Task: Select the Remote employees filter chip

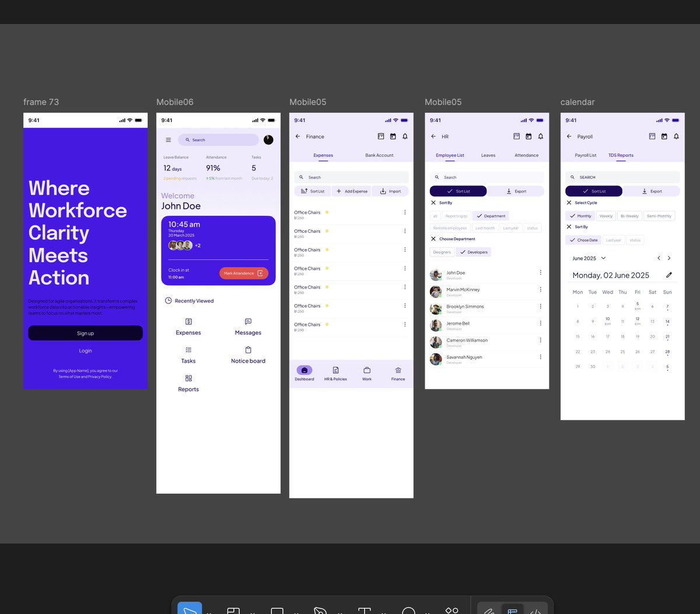Action: click(450, 228)
